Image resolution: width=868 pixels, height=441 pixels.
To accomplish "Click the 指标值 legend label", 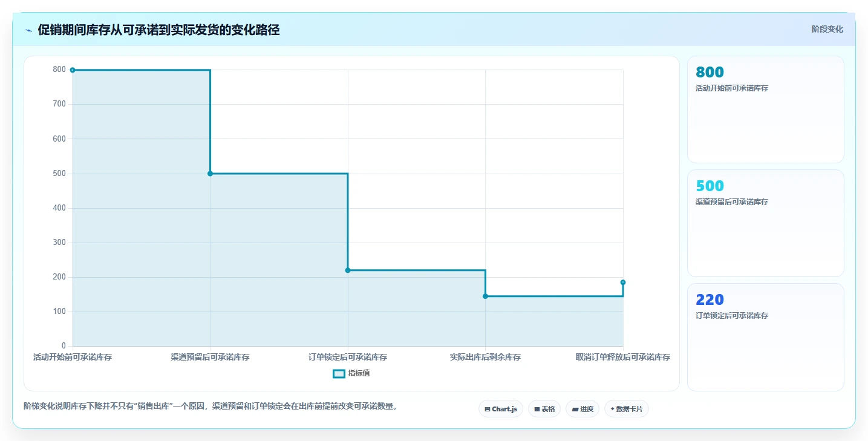I will (359, 373).
